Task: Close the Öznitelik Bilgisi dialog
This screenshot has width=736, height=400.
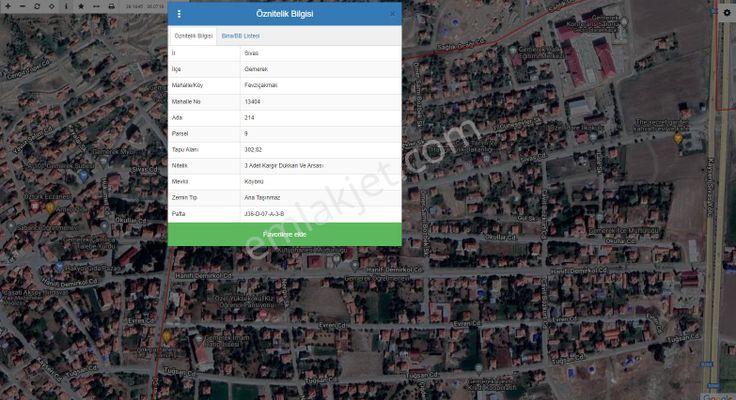Action: pyautogui.click(x=391, y=14)
